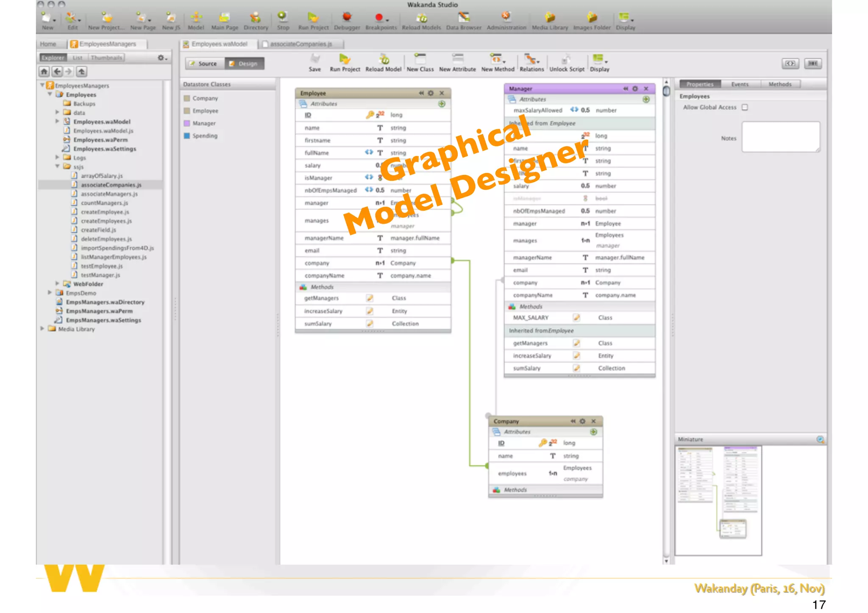Open the Manager class settings gear

pos(635,89)
